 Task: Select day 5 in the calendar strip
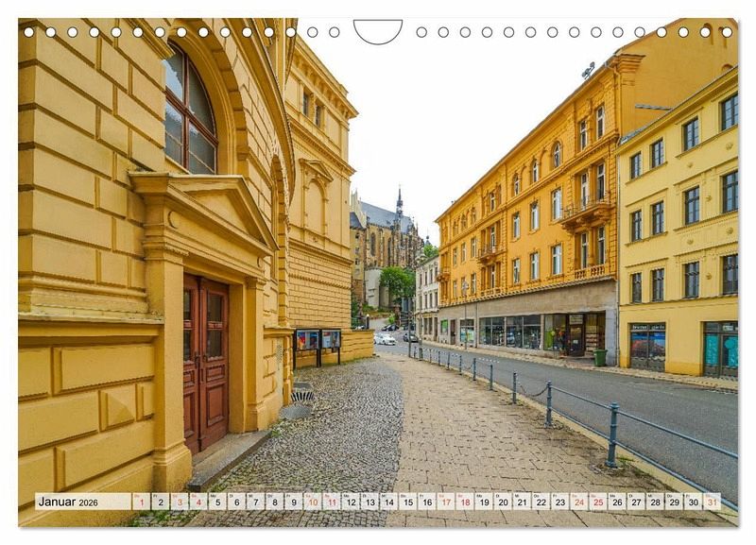217,502
